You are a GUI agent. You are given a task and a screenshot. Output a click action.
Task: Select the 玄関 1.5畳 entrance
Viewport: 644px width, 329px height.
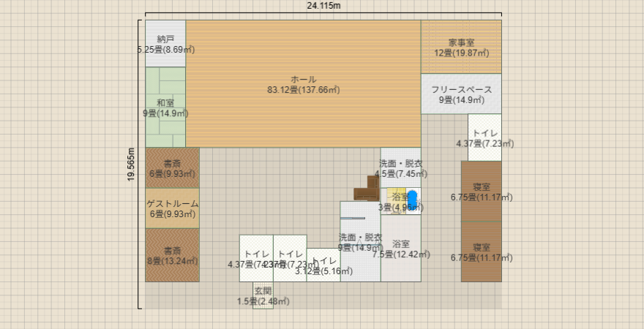click(263, 295)
